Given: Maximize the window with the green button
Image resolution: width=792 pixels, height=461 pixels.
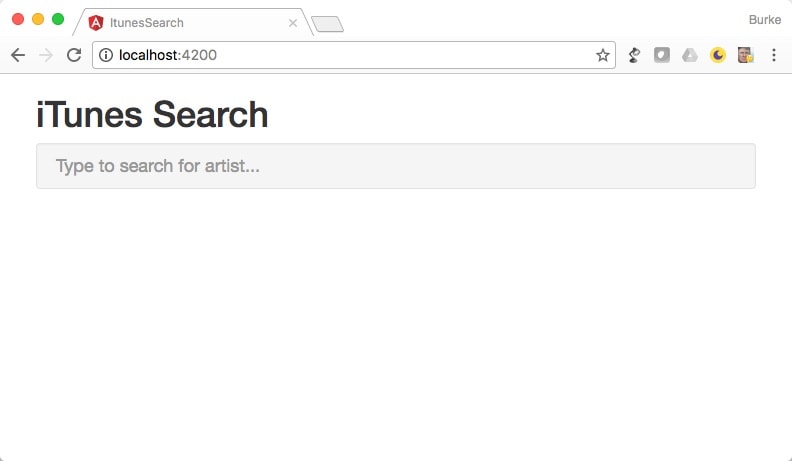Looking at the screenshot, I should pyautogui.click(x=58, y=19).
